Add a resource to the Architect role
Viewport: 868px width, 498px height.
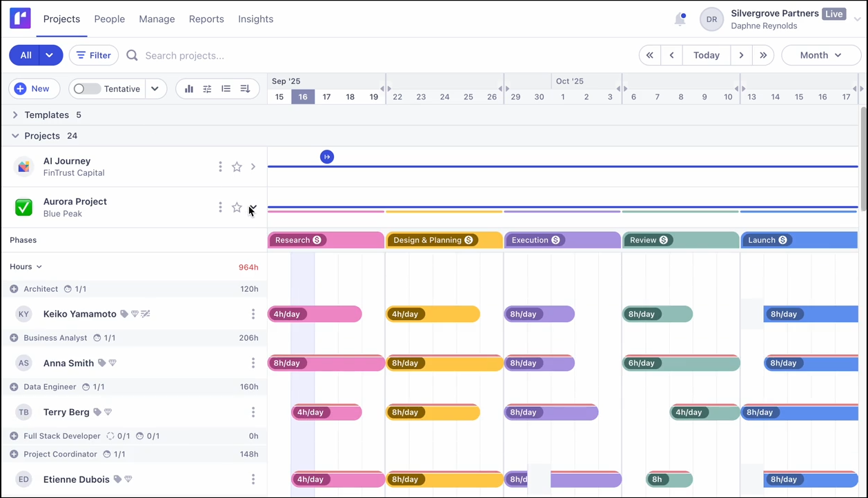(x=15, y=289)
